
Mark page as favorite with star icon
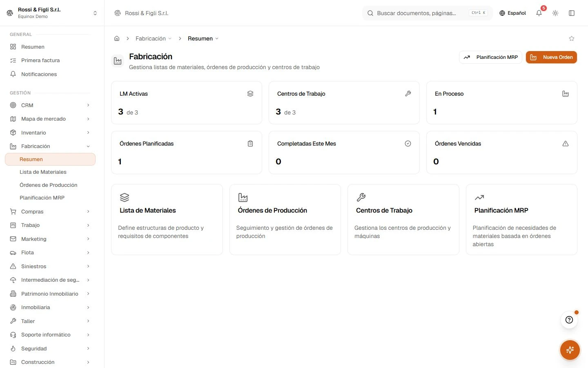pos(572,38)
